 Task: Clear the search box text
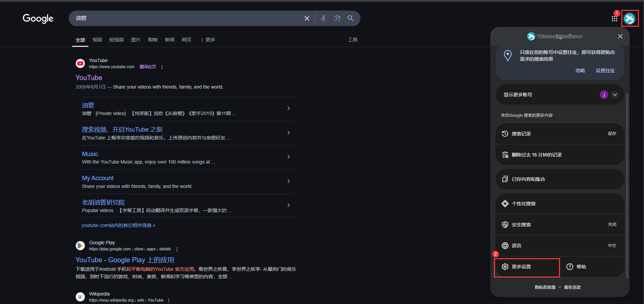pyautogui.click(x=307, y=18)
